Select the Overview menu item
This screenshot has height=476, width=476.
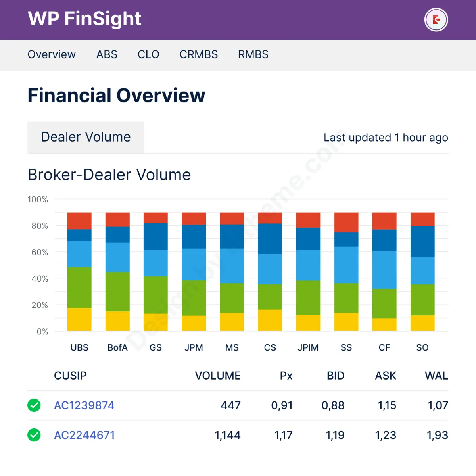tap(52, 54)
